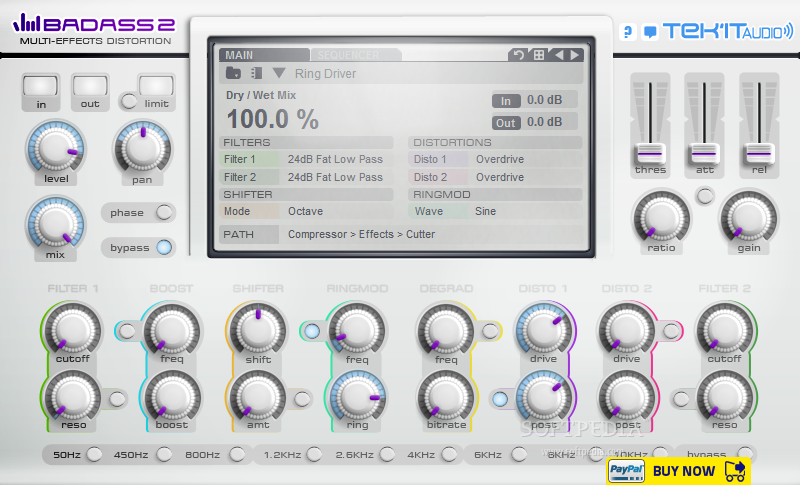Image resolution: width=800 pixels, height=485 pixels.
Task: Click the Ringmod ring knob
Action: coord(357,397)
